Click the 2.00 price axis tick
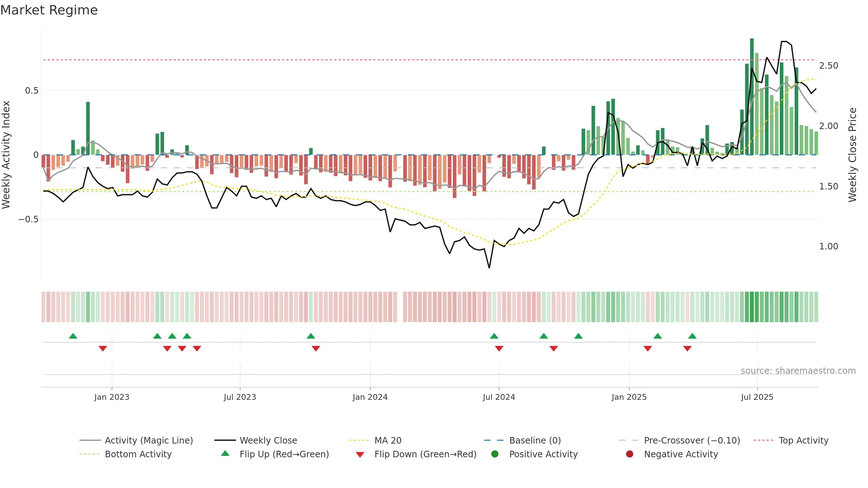Screen dimensions: 868x488 (829, 126)
